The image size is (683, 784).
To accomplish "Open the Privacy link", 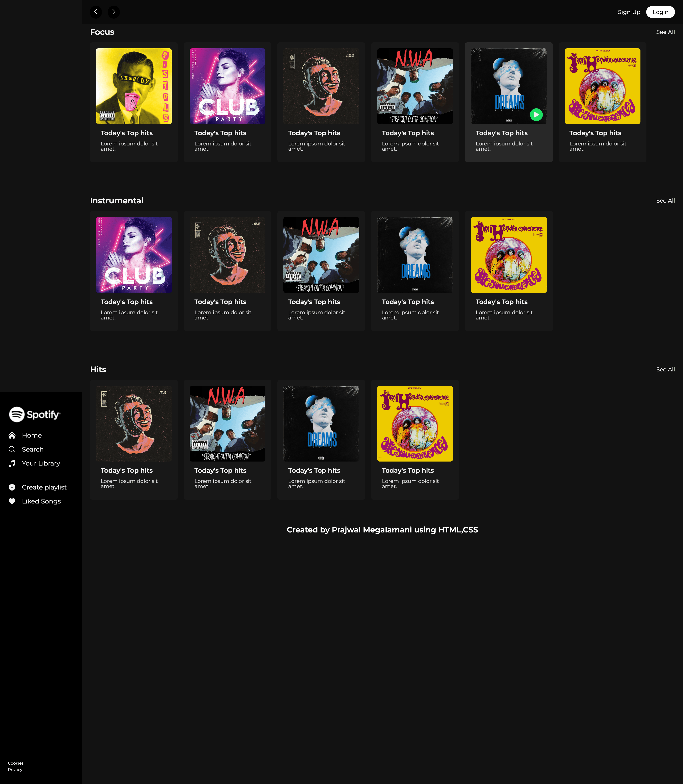I will click(15, 769).
